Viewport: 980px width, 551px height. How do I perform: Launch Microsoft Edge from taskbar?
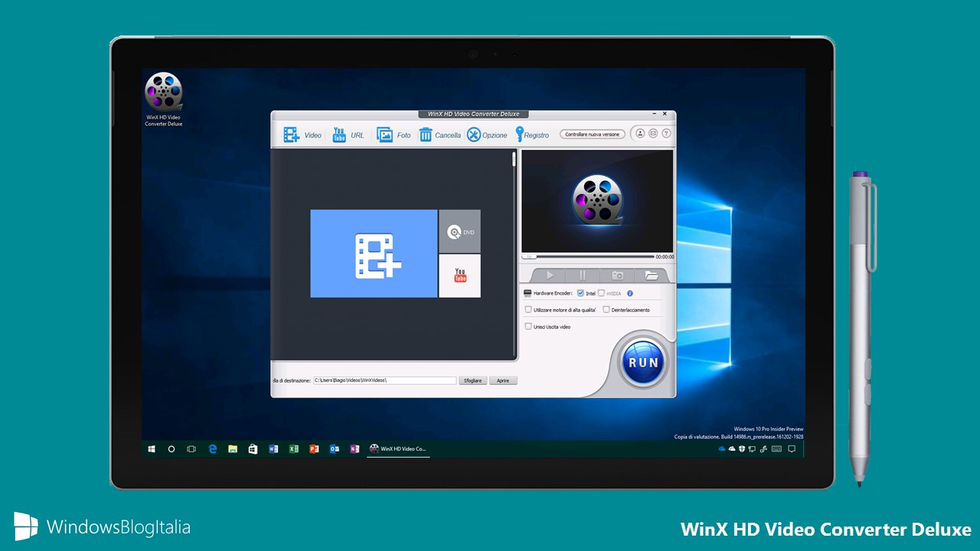213,449
